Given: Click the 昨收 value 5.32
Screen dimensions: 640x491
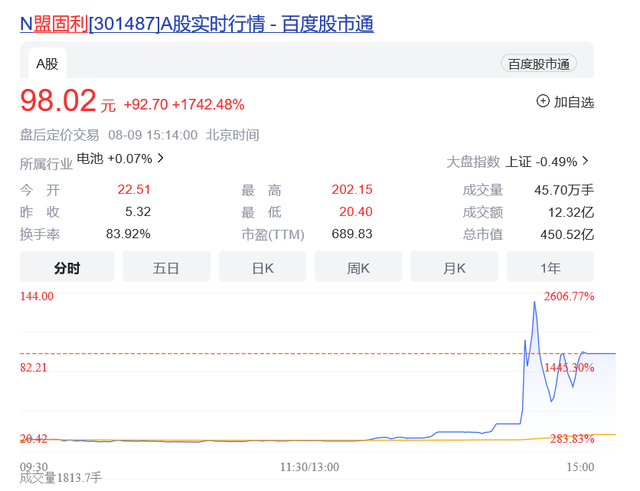Looking at the screenshot, I should click(x=138, y=211).
